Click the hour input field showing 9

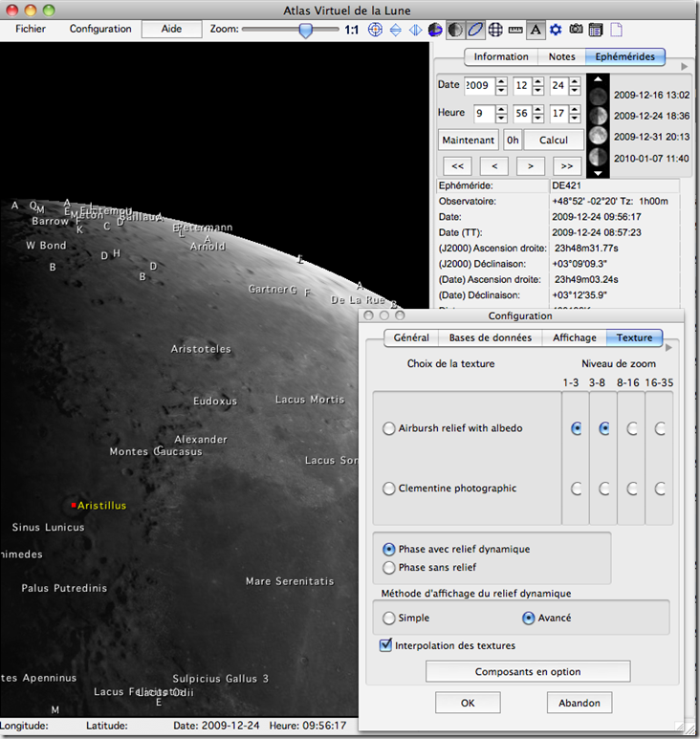coord(485,114)
